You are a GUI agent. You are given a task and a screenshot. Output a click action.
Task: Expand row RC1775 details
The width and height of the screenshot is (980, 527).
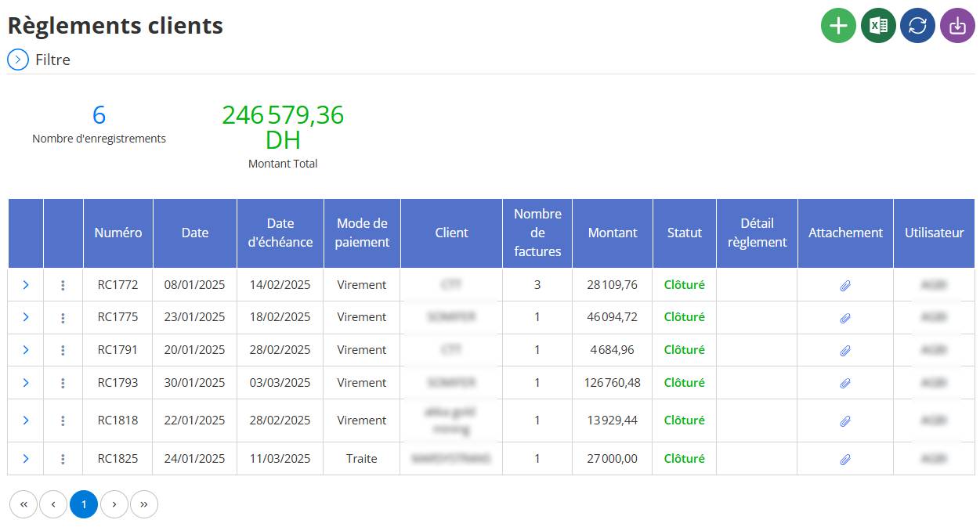coord(26,317)
